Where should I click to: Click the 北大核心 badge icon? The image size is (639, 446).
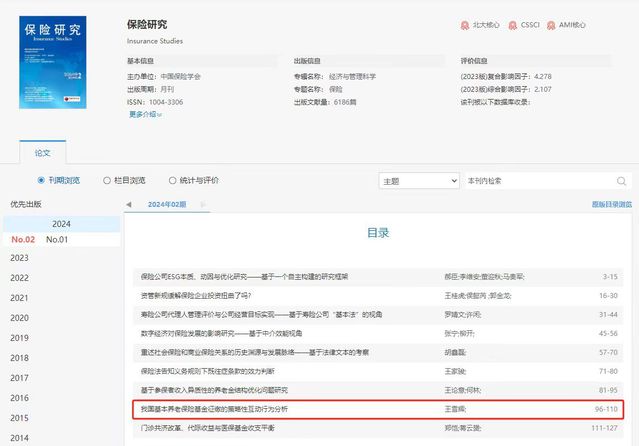pos(466,24)
